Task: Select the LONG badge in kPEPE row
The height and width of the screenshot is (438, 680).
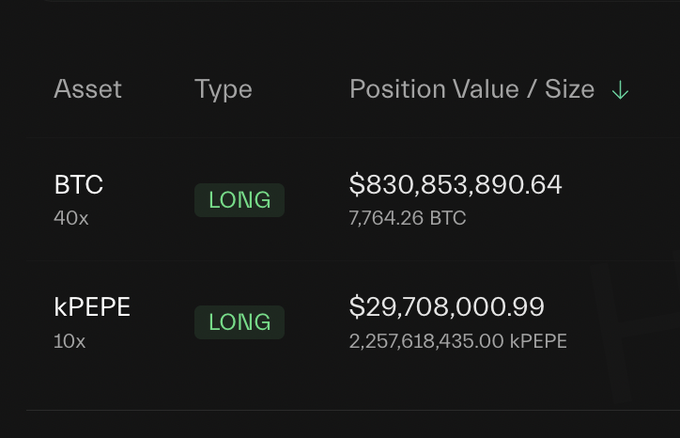Action: click(x=239, y=322)
